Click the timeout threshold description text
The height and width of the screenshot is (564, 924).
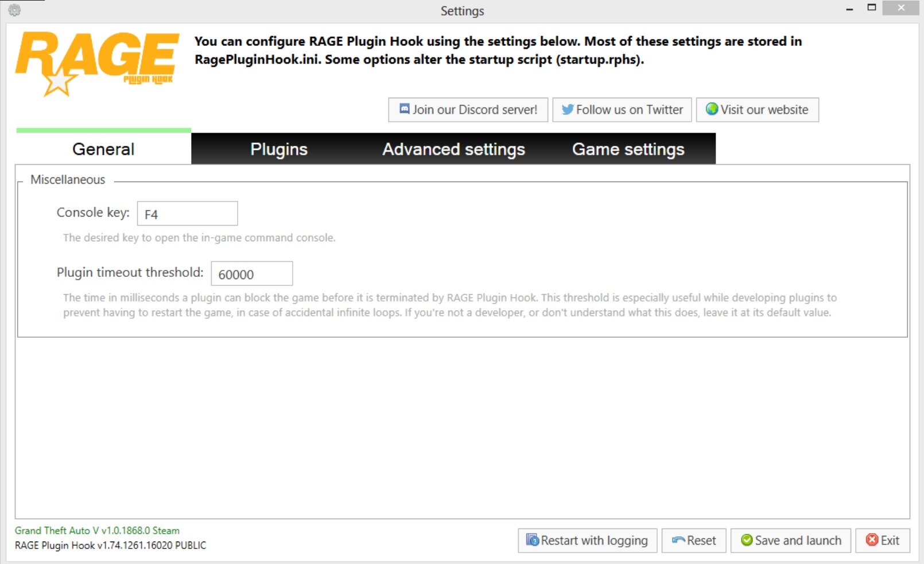449,305
